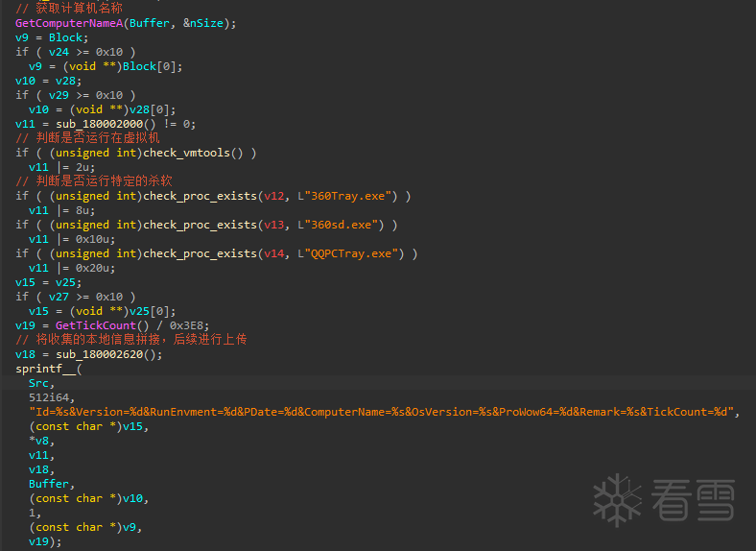Select the Src argument of sprintf
The image size is (756, 551).
coord(38,383)
